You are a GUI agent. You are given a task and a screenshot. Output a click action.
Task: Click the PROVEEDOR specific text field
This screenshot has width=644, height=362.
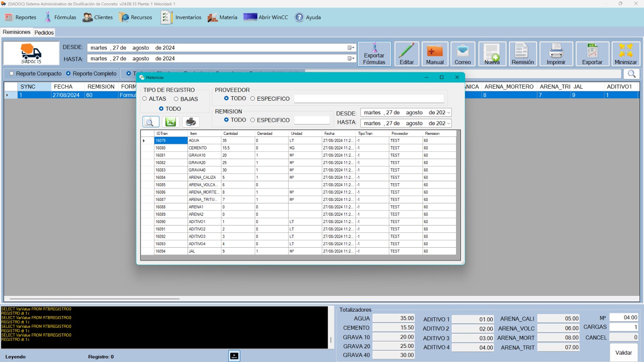[x=369, y=99]
